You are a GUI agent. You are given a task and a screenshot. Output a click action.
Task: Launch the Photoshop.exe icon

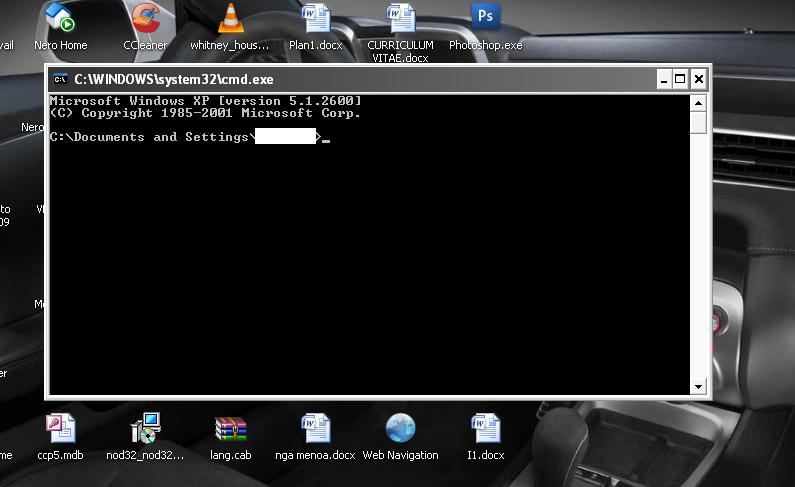pos(485,20)
